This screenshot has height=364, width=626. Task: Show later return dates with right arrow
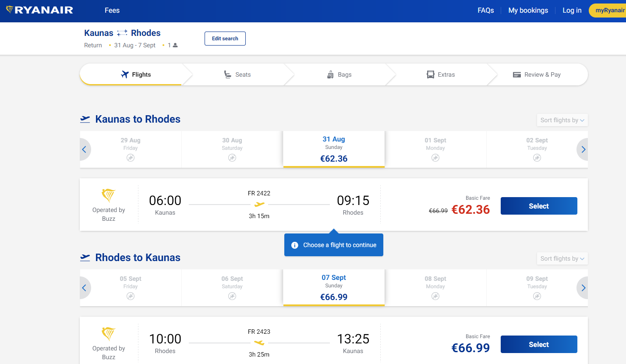point(583,288)
